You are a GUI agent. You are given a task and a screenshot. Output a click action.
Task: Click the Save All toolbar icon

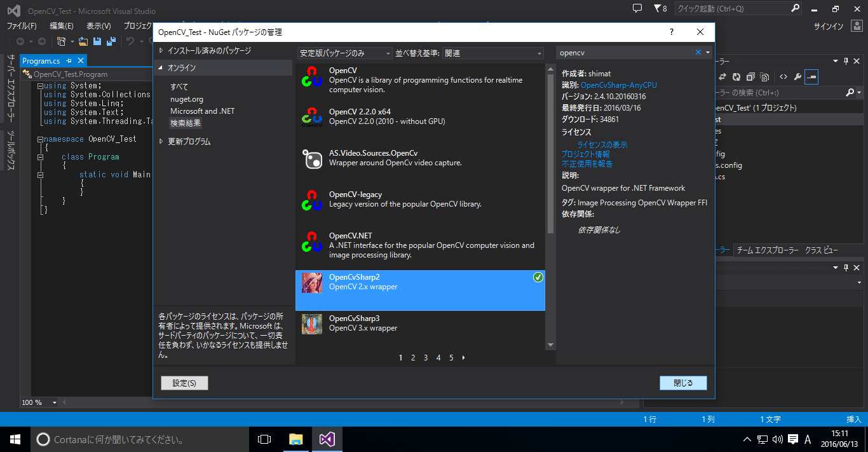(x=111, y=41)
